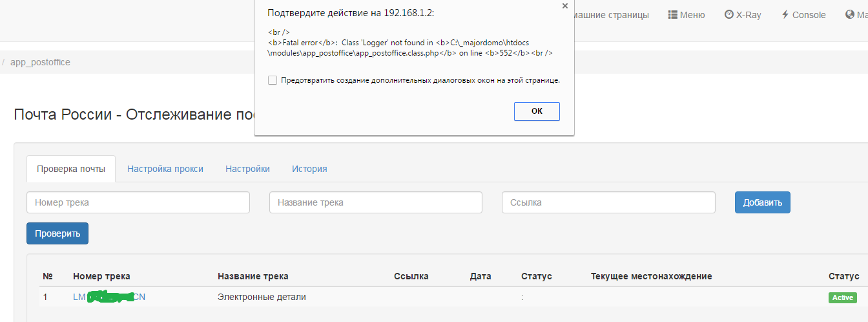This screenshot has height=322, width=868.
Task: Click OK in the confirmation dialog
Action: [537, 111]
